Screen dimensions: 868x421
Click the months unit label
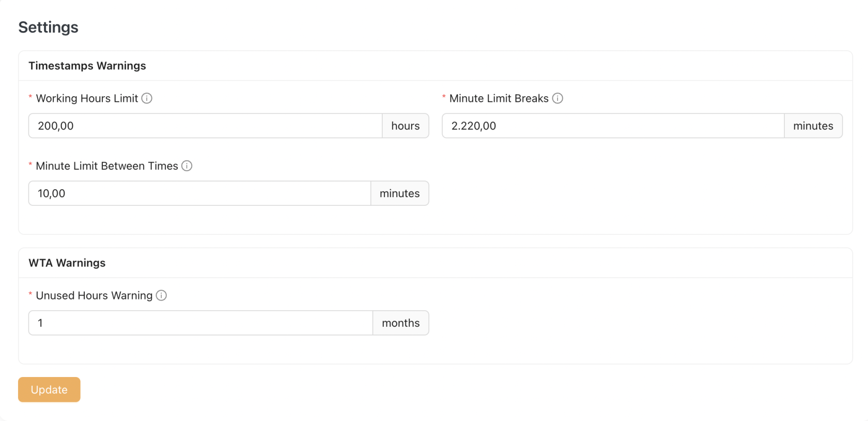(400, 323)
